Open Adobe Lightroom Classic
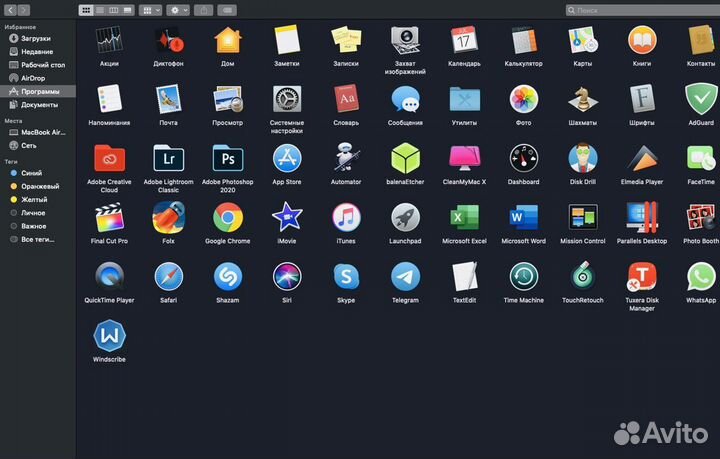 pyautogui.click(x=168, y=158)
